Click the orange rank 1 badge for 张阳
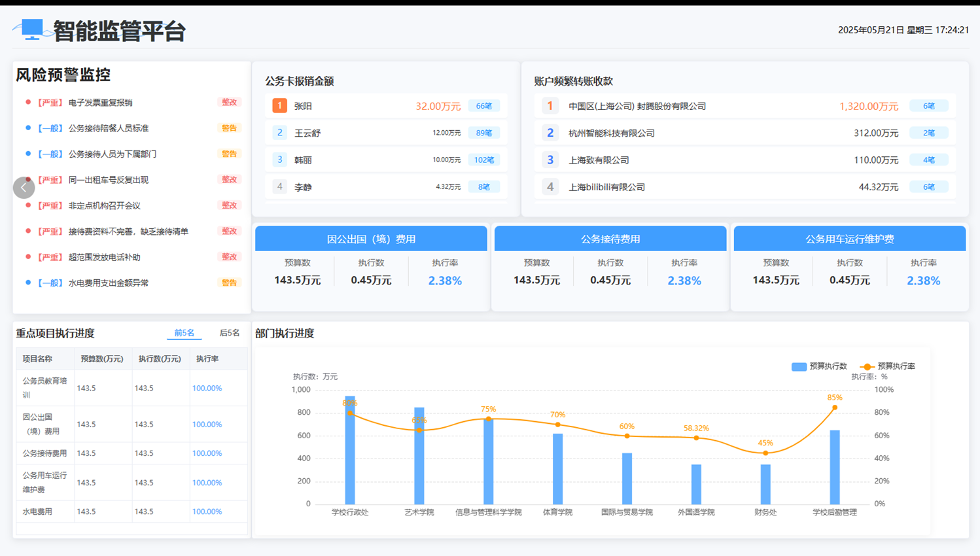 279,106
